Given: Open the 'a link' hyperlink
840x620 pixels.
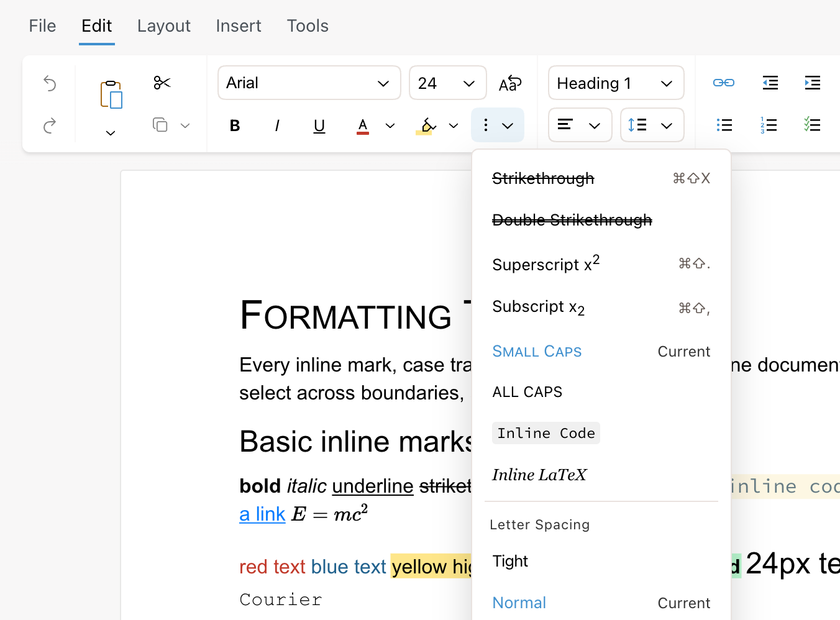Looking at the screenshot, I should [262, 514].
